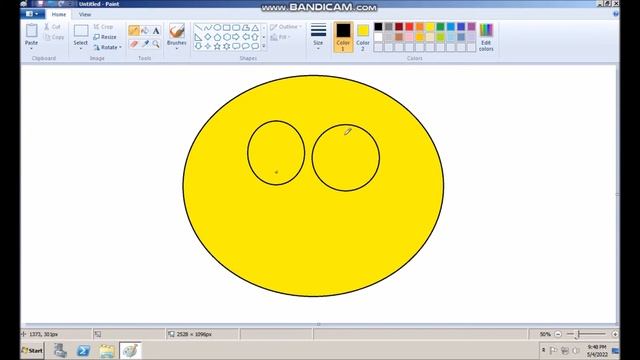Click the Cut button
This screenshot has width=640, height=360.
pyautogui.click(x=52, y=27)
